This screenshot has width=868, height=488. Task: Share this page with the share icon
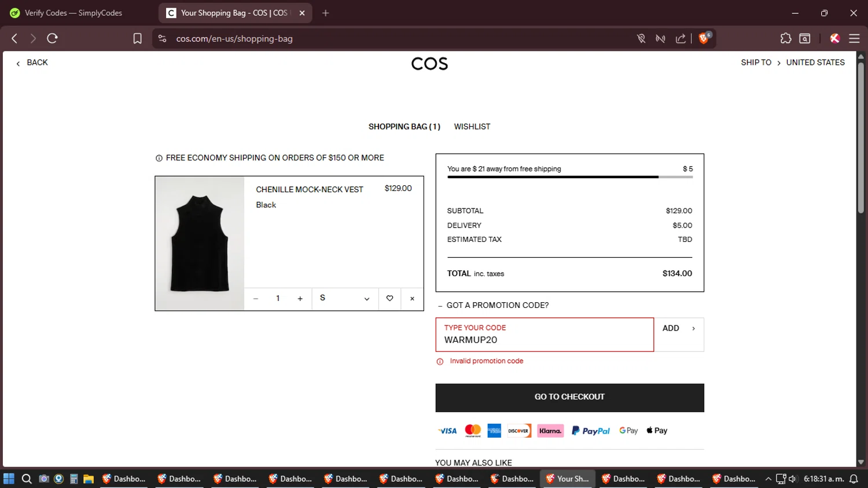681,38
